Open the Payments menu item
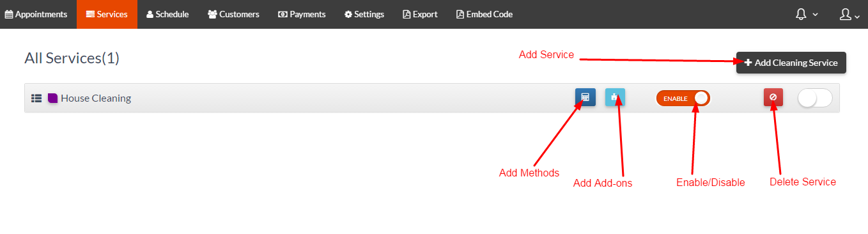Screen dimensions: 868x234 point(302,14)
